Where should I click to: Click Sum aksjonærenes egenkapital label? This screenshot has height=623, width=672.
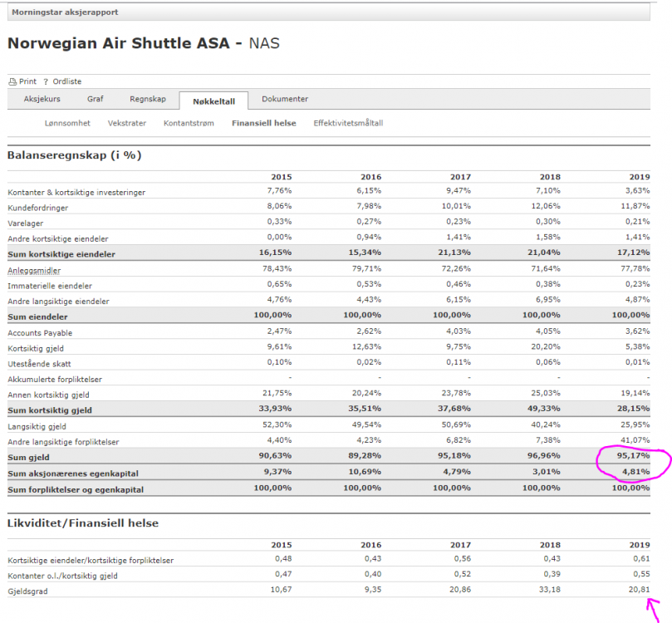pos(73,473)
